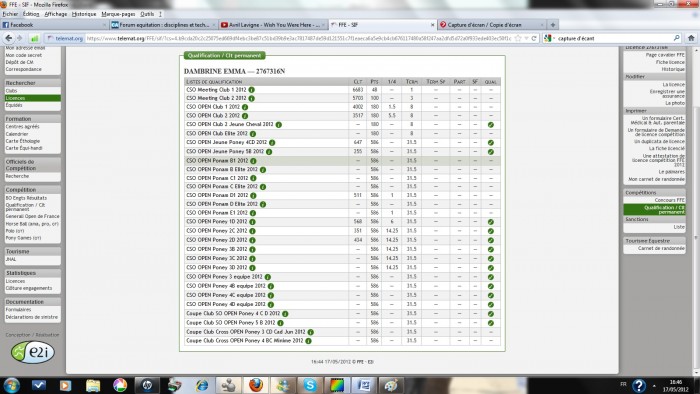The height and width of the screenshot is (394, 700).
Task: Click info icon beside CSO Meeting Club 1 2012
Action: (251, 90)
